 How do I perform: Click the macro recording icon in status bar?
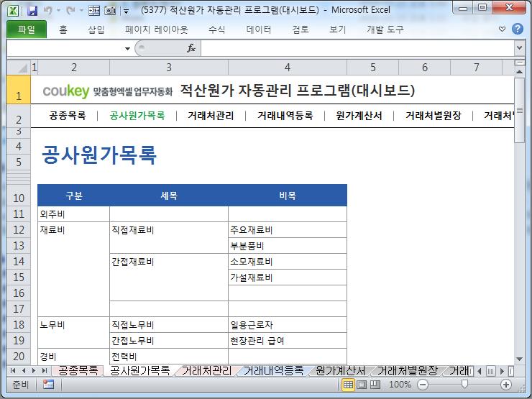pos(48,385)
